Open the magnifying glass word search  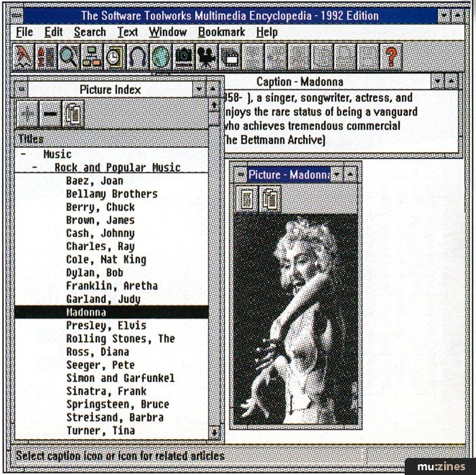click(x=69, y=57)
